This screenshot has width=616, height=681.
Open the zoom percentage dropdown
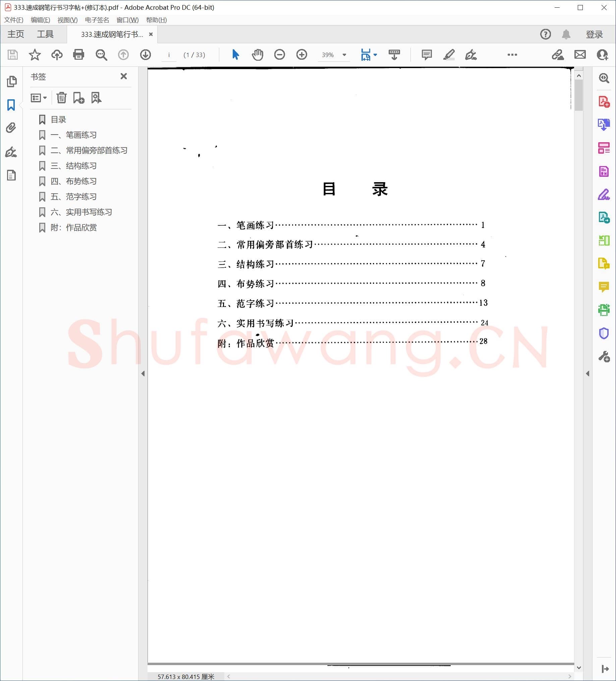(x=344, y=54)
